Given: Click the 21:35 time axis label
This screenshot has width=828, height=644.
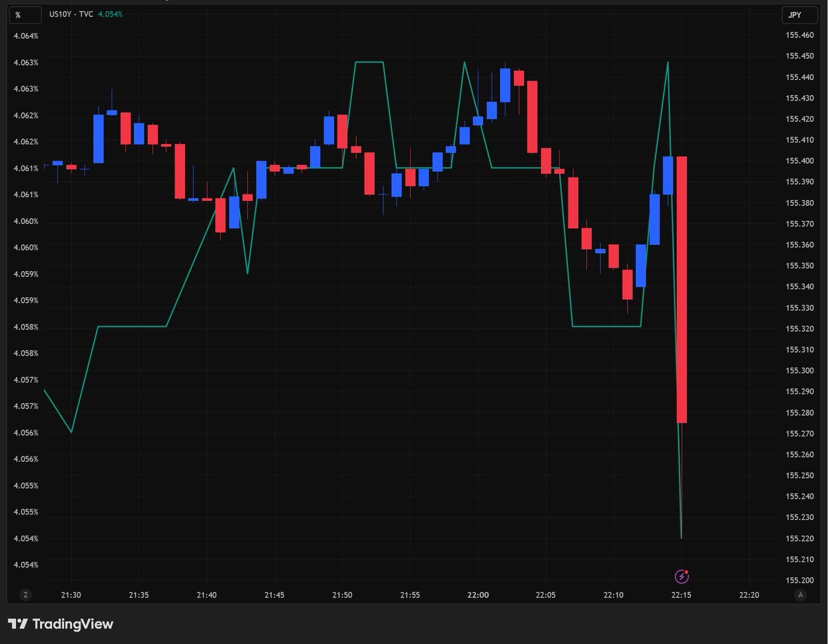Looking at the screenshot, I should [x=139, y=595].
